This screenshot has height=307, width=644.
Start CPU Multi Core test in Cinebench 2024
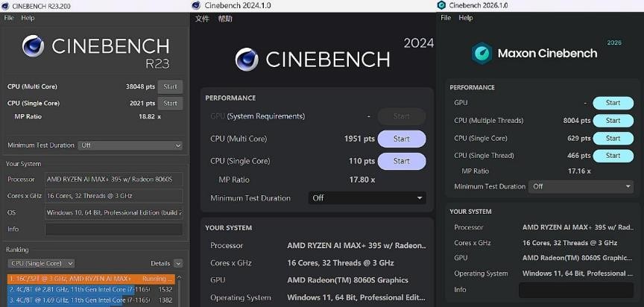(x=402, y=139)
